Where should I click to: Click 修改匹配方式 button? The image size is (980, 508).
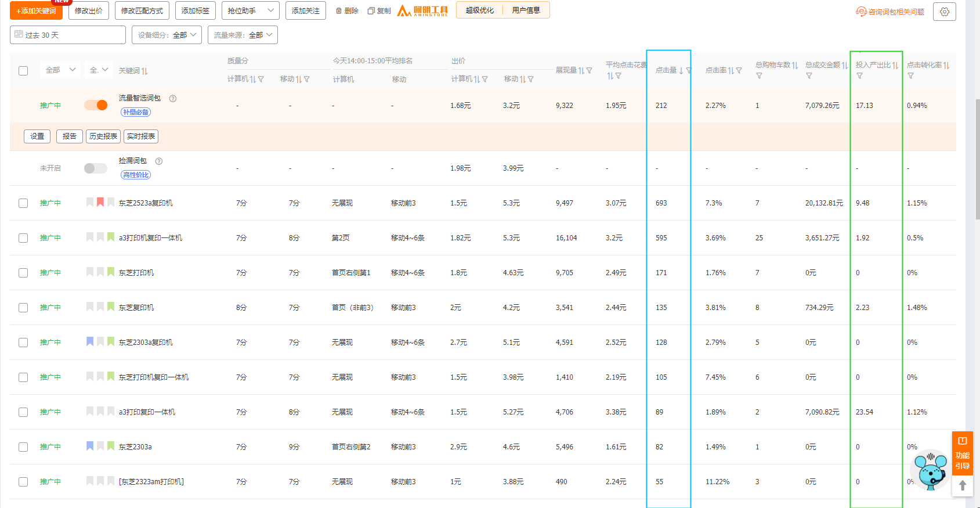[142, 10]
